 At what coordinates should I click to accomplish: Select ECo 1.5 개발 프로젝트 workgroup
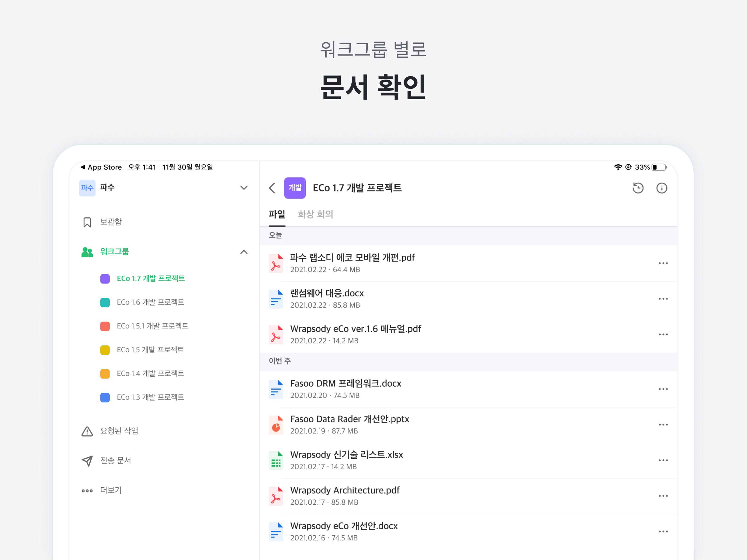[150, 349]
